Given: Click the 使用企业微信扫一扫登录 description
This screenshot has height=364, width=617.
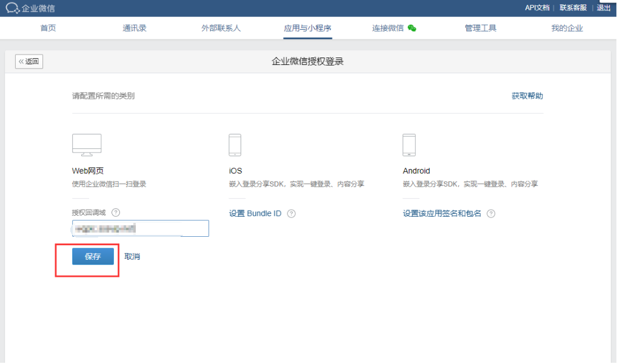Looking at the screenshot, I should click(109, 184).
